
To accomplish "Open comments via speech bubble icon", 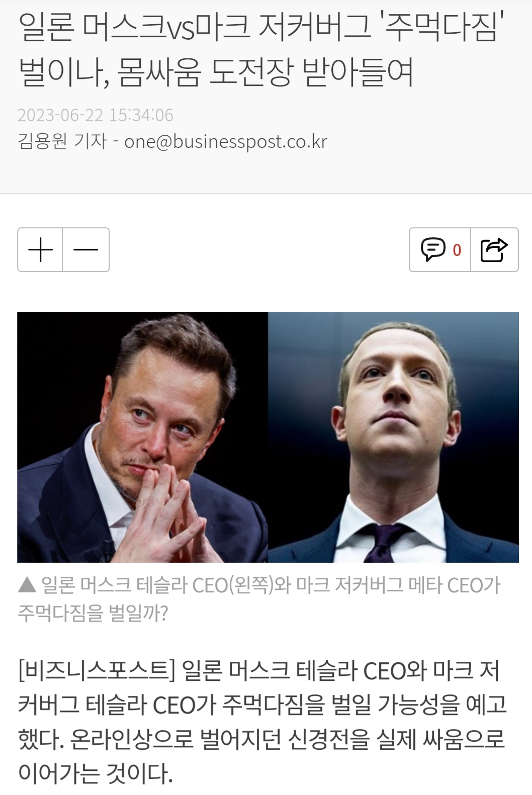I will point(432,249).
